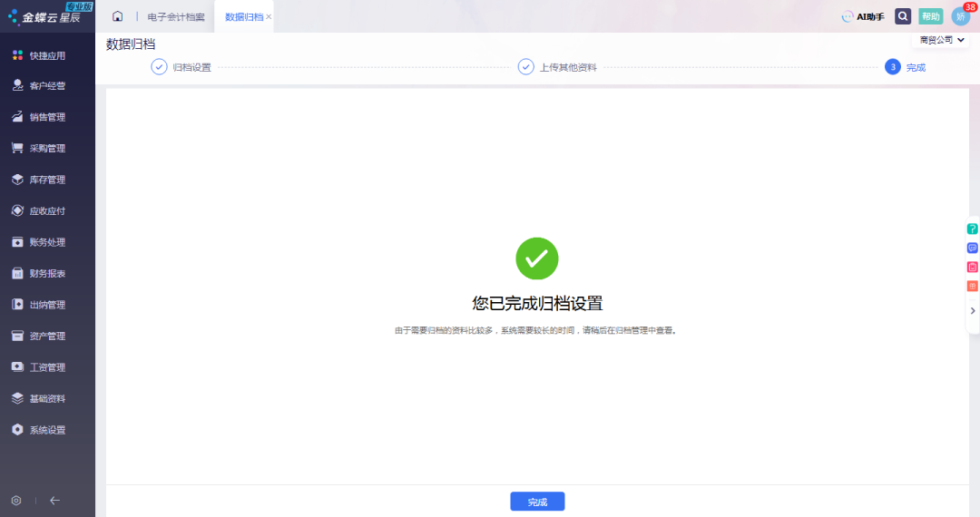The height and width of the screenshot is (517, 980).
Task: Close the 数据归档 tab
Action: (269, 17)
